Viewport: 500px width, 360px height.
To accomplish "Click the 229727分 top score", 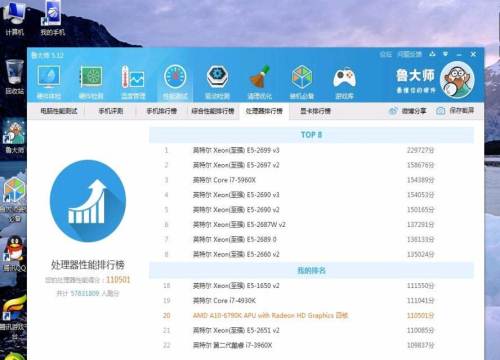I will pyautogui.click(x=420, y=150).
